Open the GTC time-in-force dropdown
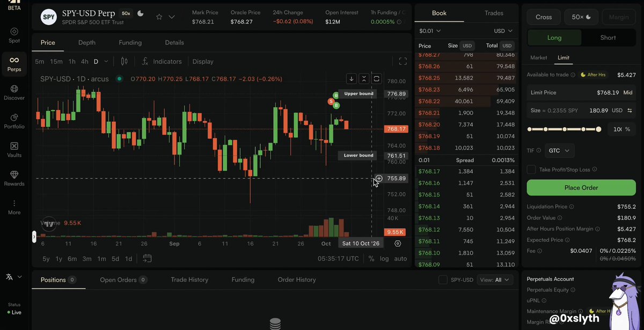 (559, 151)
